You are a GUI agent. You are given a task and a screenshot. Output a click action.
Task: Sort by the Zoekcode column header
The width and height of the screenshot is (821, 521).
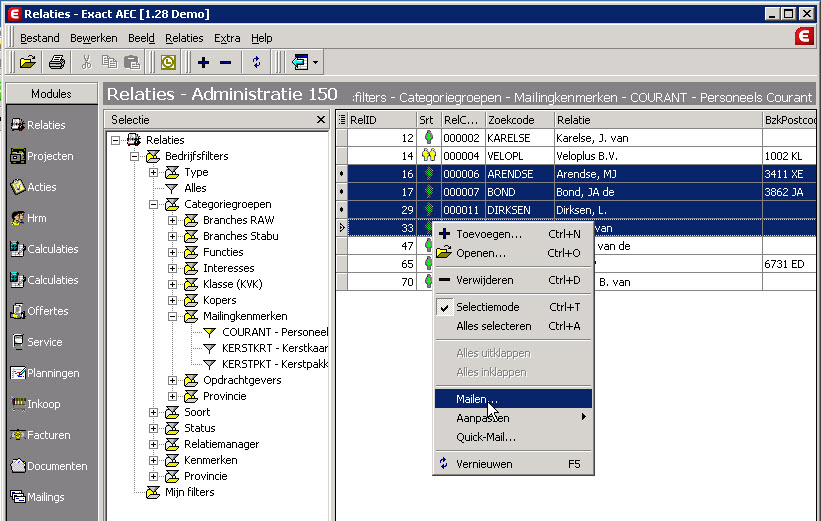[x=520, y=120]
